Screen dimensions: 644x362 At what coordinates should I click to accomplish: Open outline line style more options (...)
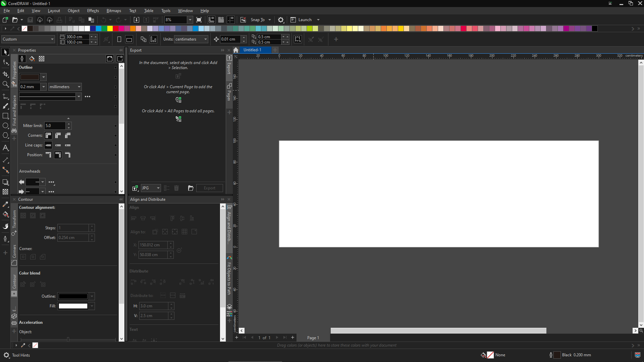click(88, 97)
